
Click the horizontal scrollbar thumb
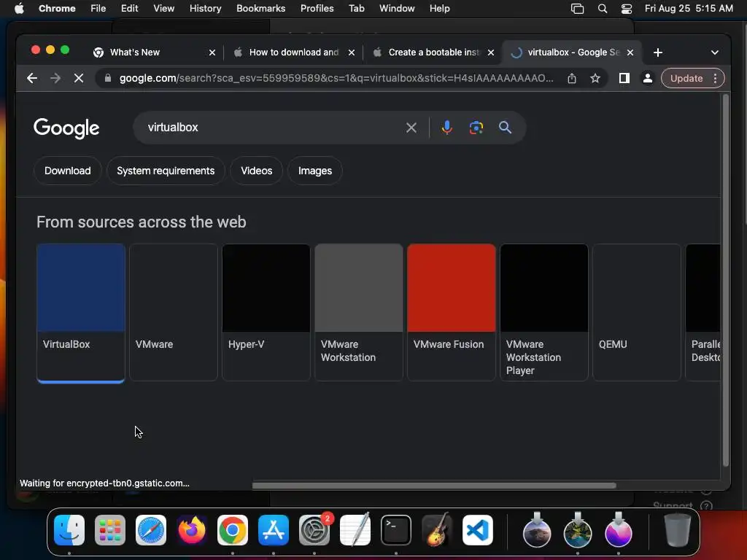point(434,486)
